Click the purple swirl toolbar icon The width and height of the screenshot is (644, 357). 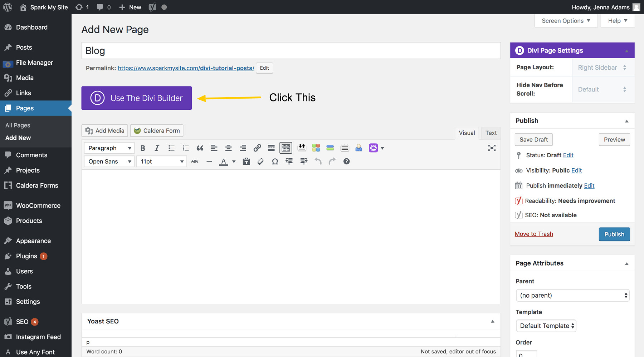(x=374, y=148)
